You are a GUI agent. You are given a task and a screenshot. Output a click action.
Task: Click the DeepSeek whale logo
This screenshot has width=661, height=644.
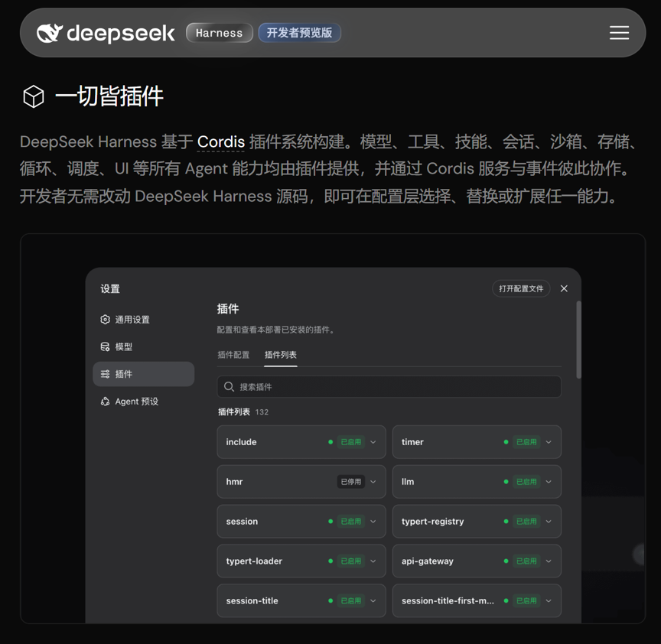(x=49, y=33)
